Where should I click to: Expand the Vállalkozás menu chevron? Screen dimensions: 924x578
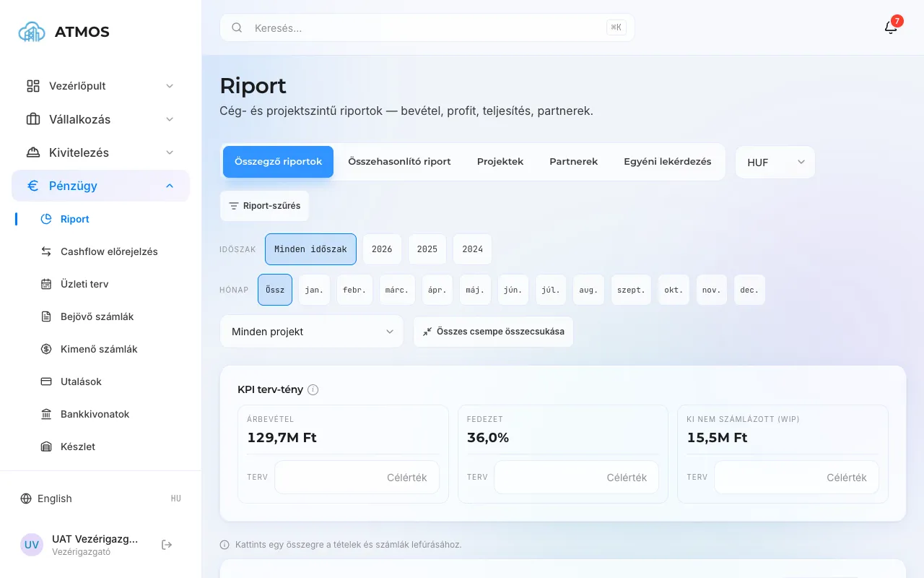click(x=170, y=119)
